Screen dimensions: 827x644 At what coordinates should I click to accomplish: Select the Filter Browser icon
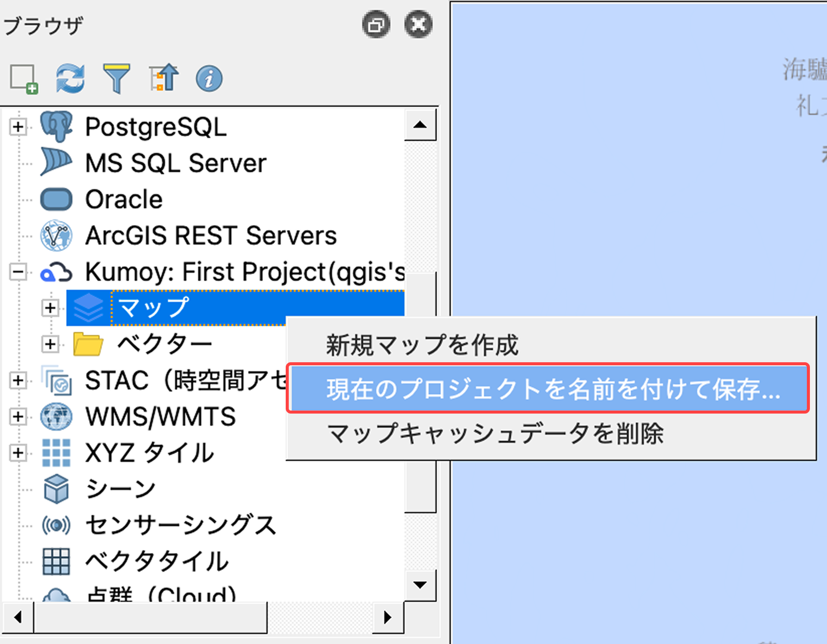click(x=117, y=78)
